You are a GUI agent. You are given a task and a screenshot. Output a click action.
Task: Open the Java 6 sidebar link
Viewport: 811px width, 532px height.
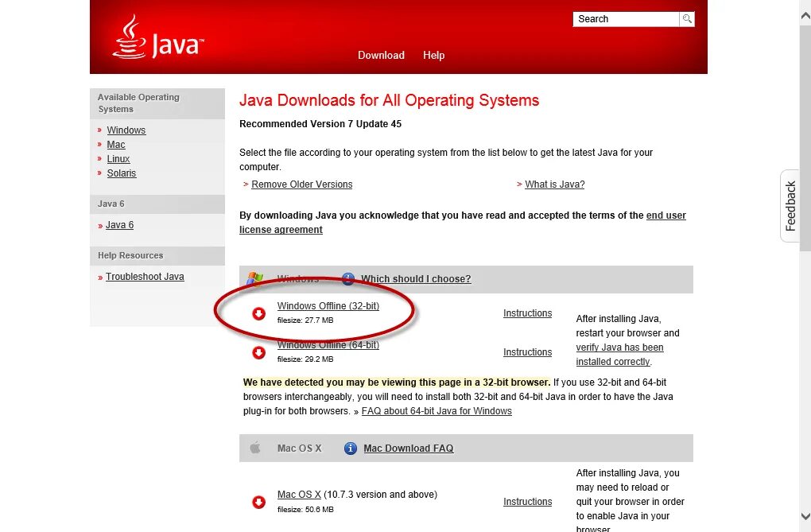click(x=119, y=225)
